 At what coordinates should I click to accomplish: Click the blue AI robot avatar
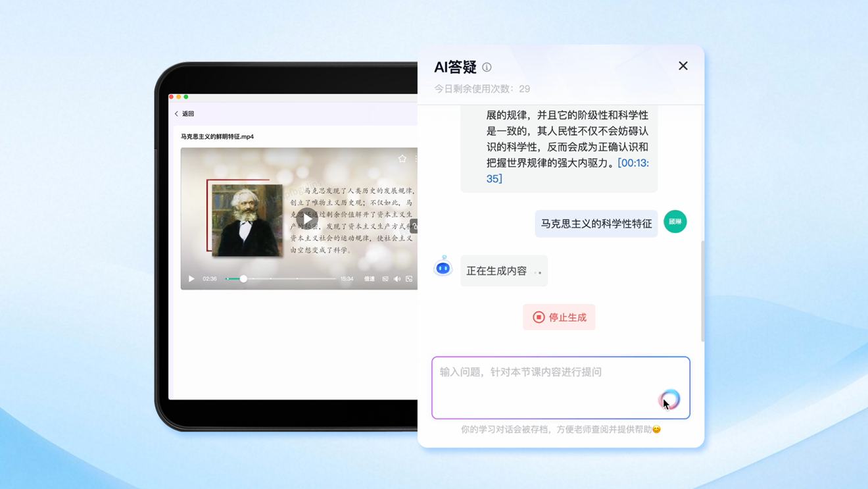443,267
